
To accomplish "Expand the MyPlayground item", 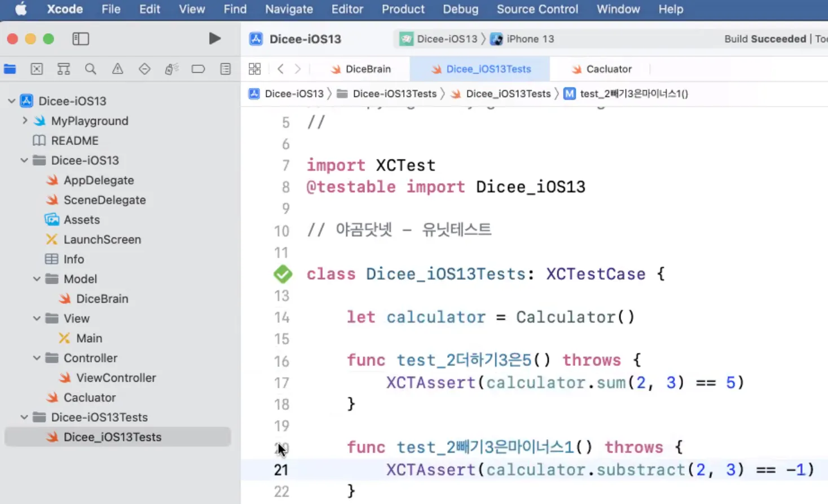I will click(x=25, y=121).
